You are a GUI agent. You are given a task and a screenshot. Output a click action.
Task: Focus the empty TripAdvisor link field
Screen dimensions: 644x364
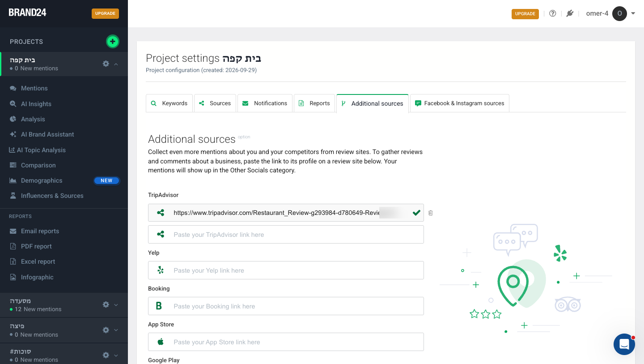click(286, 235)
